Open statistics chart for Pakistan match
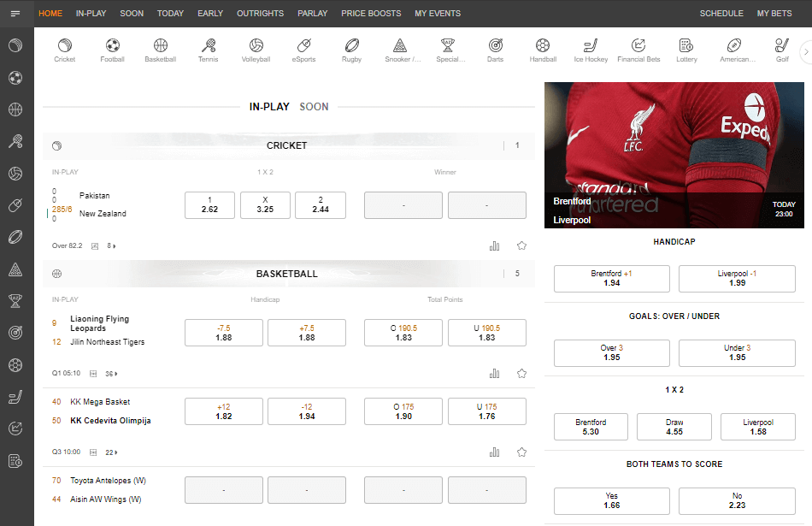Viewport: 812px width, 526px height. pos(494,246)
